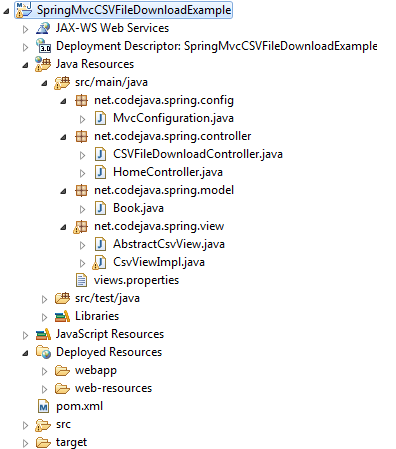Expand the AbstractCsvView.java node
The image size is (396, 449).
[82, 245]
